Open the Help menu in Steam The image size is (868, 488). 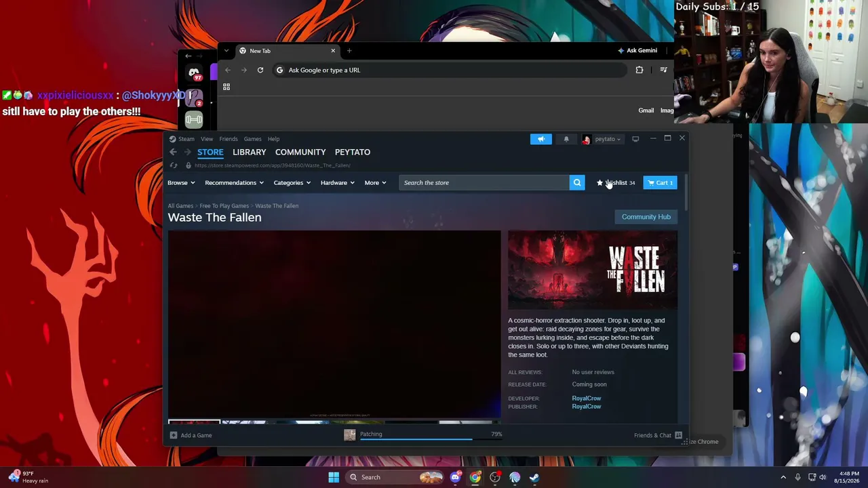pos(273,139)
